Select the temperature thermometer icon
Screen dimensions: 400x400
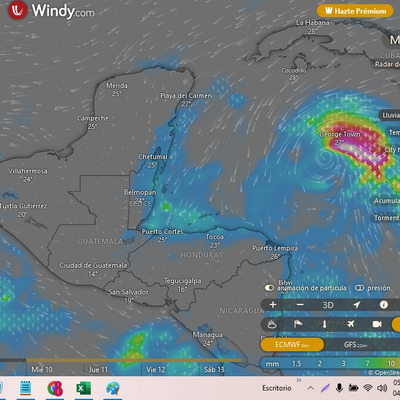(324, 324)
